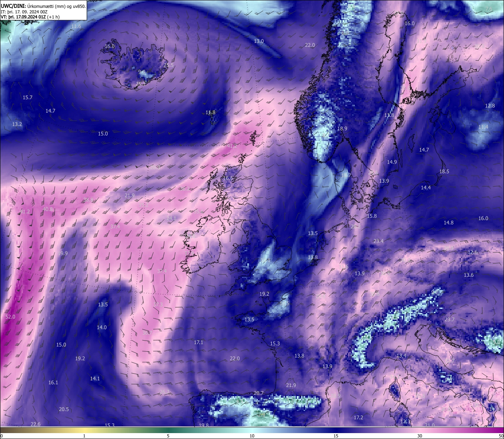
Task: Click the 13.4 value over northern Italy
Action: pyautogui.click(x=401, y=356)
